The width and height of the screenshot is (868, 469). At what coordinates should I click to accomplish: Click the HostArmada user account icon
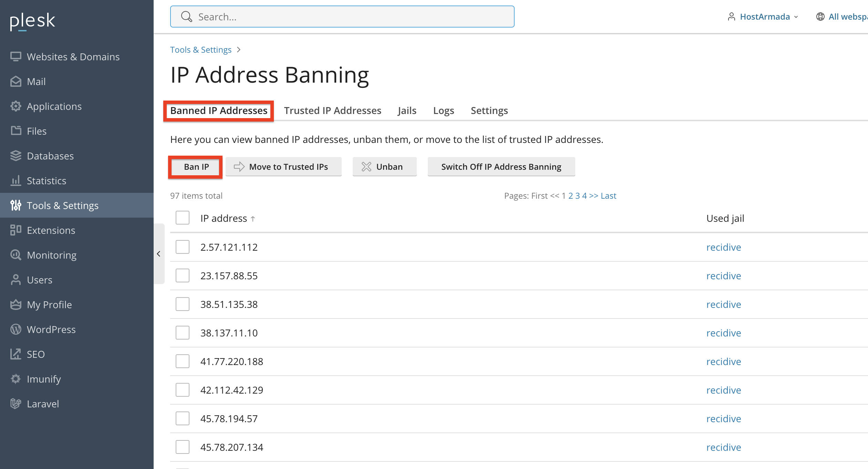pos(731,17)
